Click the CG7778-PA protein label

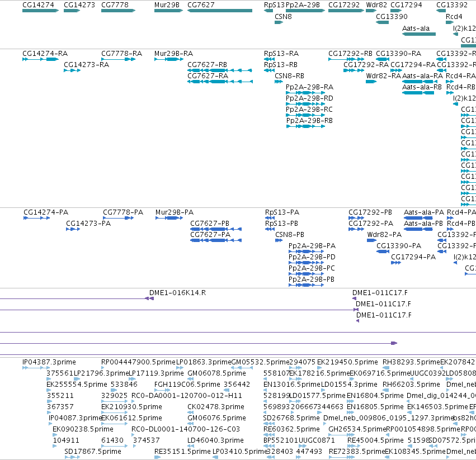pos(123,212)
